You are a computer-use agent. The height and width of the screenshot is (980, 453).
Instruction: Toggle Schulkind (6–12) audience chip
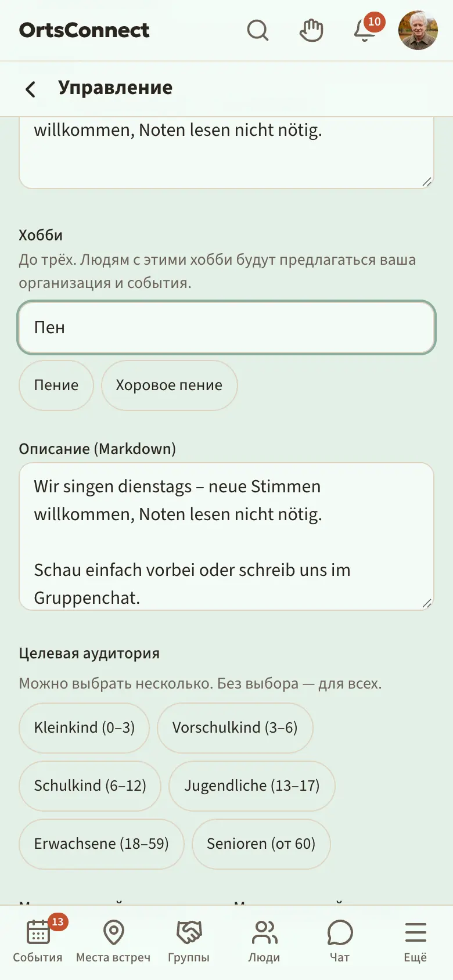coord(90,786)
